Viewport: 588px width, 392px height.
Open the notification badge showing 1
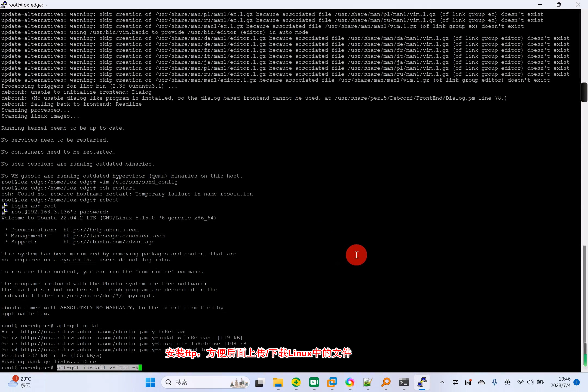tap(577, 382)
